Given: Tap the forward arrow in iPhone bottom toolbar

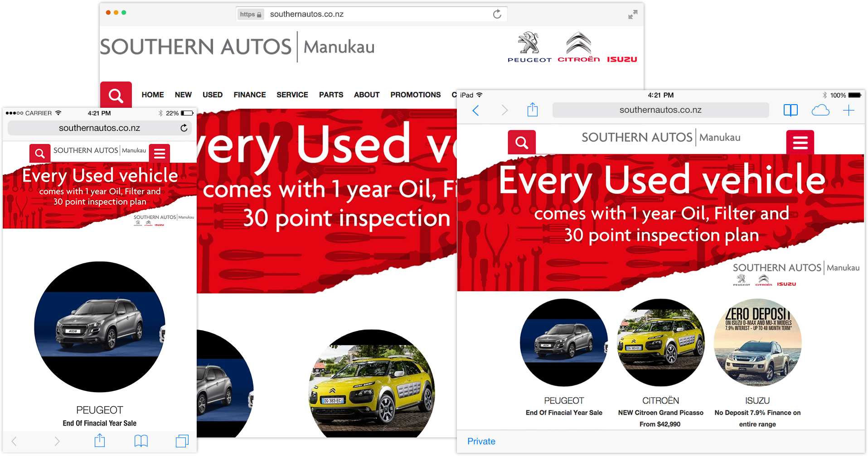Looking at the screenshot, I should pos(57,441).
